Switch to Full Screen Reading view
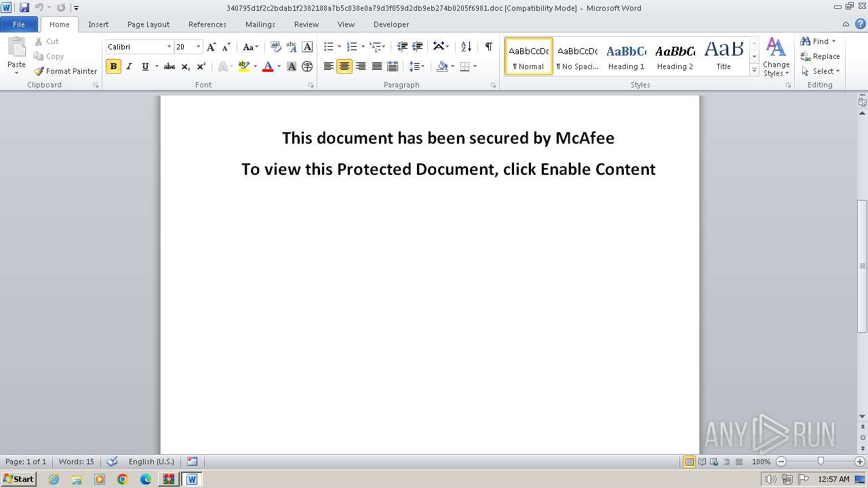The image size is (868, 488). tap(701, 462)
